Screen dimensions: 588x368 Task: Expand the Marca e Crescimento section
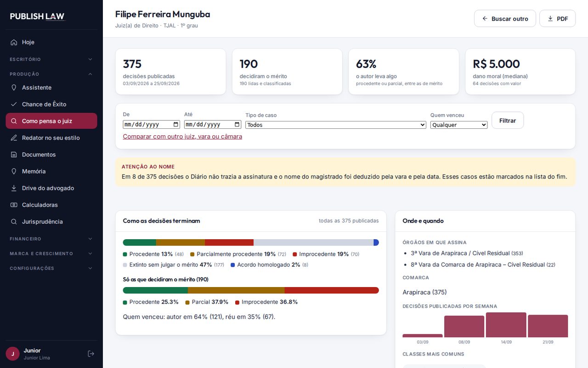[51, 253]
